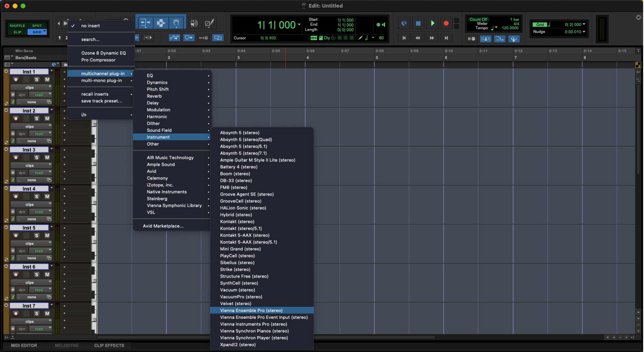Viewport: 644px width, 352px height.
Task: Enable Spot edit mode
Action: click(37, 25)
